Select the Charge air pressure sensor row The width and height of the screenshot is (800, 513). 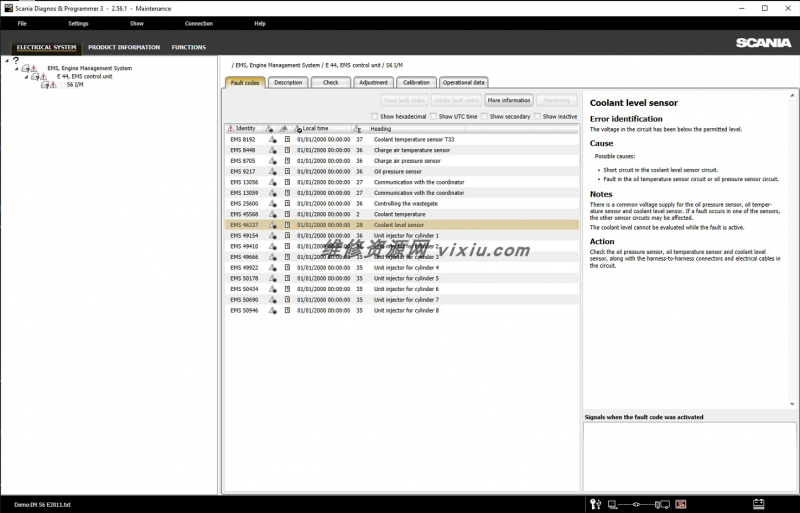click(402, 161)
